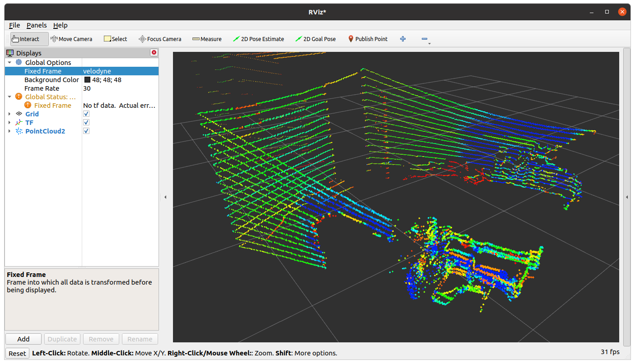Click the TF axes icon
Image resolution: width=635 pixels, height=364 pixels.
[19, 122]
